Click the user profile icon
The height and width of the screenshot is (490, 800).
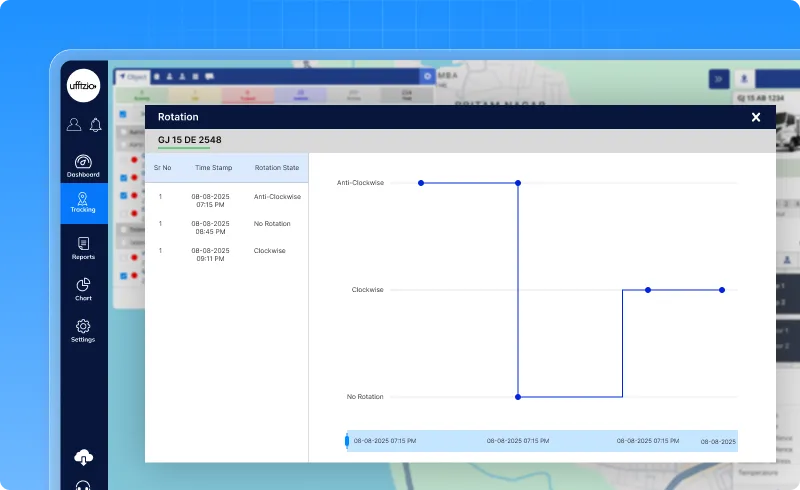73,125
